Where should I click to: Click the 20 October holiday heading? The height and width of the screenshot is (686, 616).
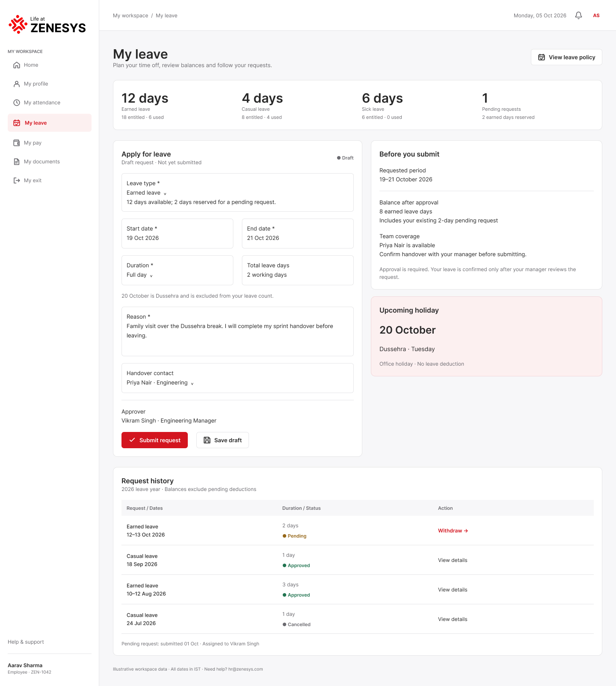(x=407, y=330)
